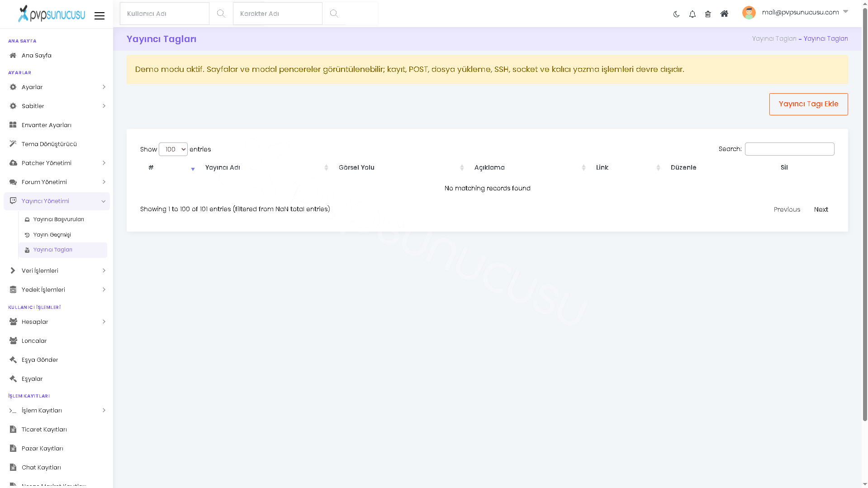
Task: Click the username search magnifier icon
Action: click(x=221, y=14)
